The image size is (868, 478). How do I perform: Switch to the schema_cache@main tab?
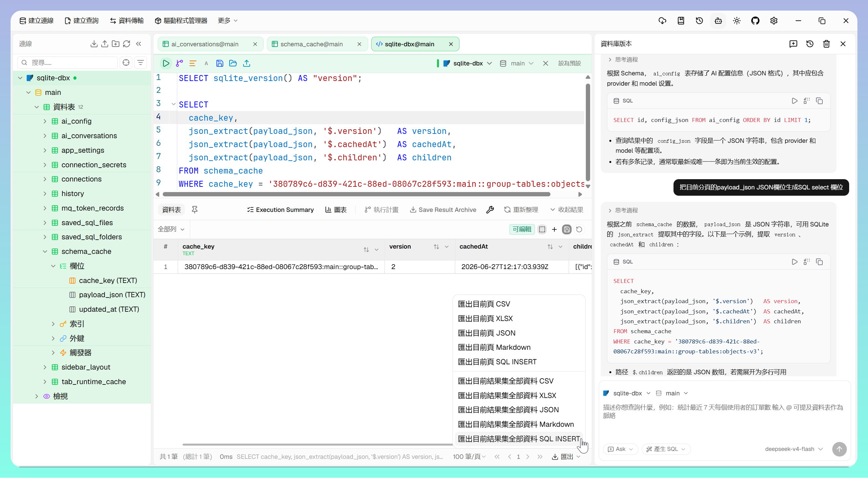coord(311,44)
